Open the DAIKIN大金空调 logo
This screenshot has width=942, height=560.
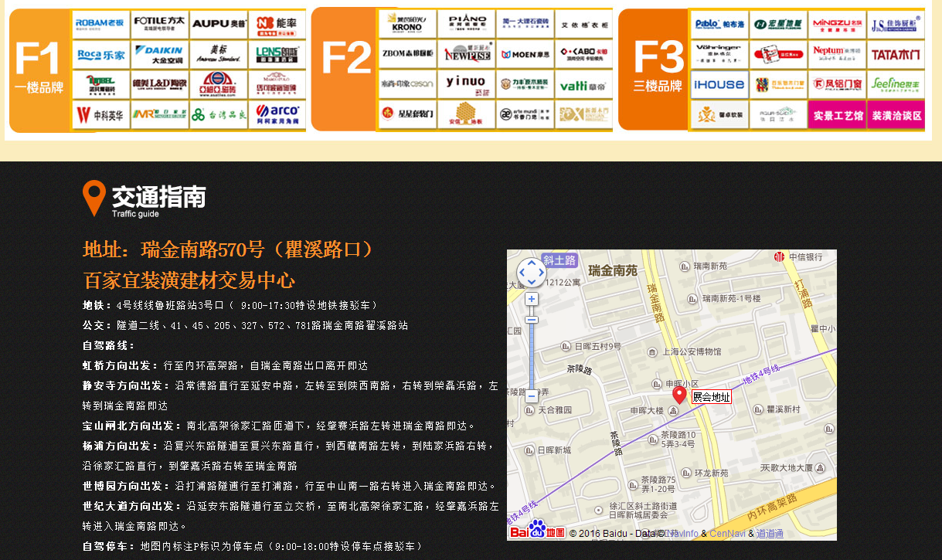tap(159, 54)
